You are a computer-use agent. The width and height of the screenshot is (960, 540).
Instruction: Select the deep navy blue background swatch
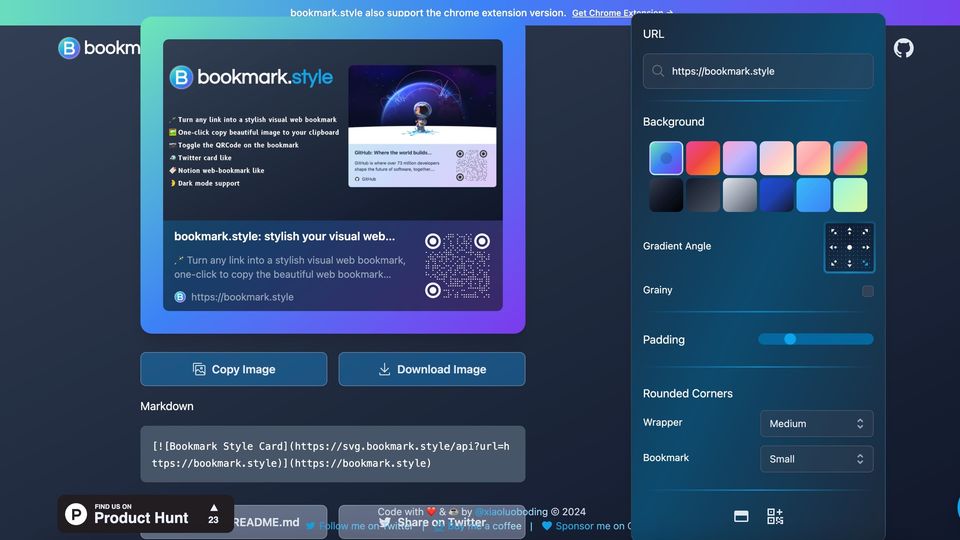(776, 195)
